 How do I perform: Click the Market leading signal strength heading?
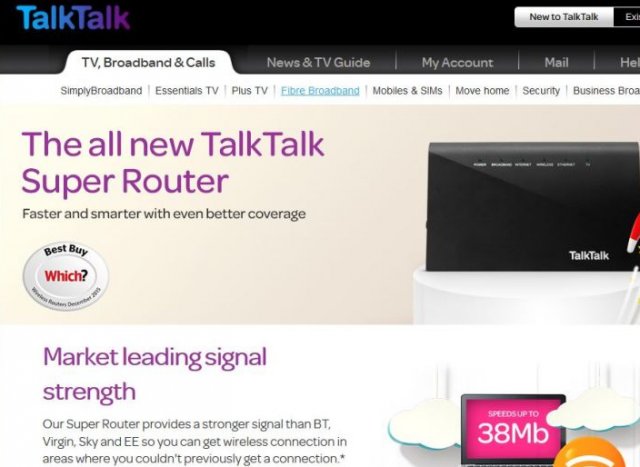[x=155, y=374]
